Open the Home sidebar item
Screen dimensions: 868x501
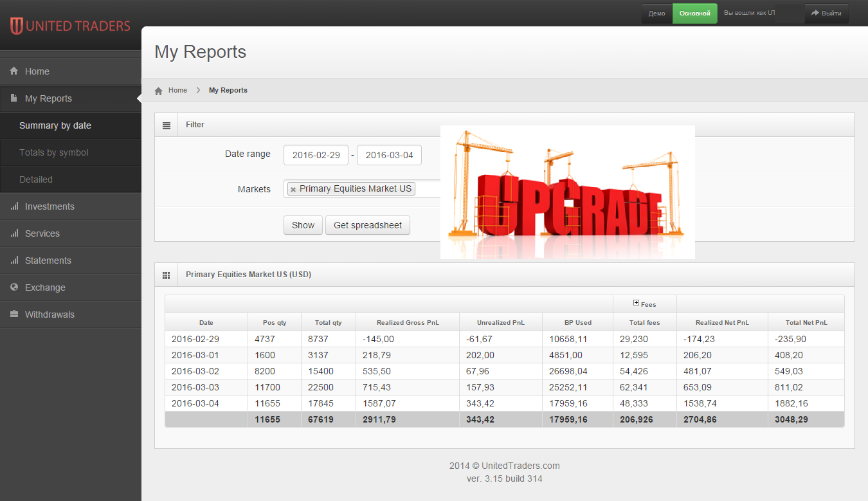[x=71, y=71]
